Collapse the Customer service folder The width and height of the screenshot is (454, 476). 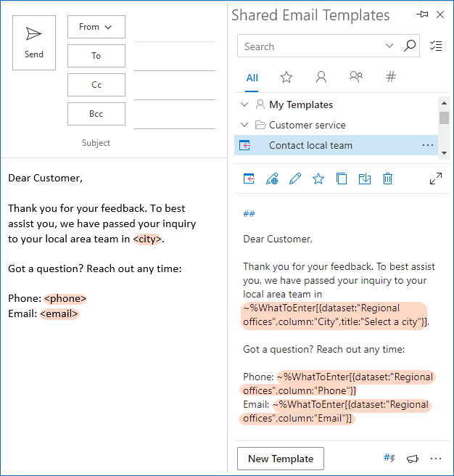pos(244,125)
